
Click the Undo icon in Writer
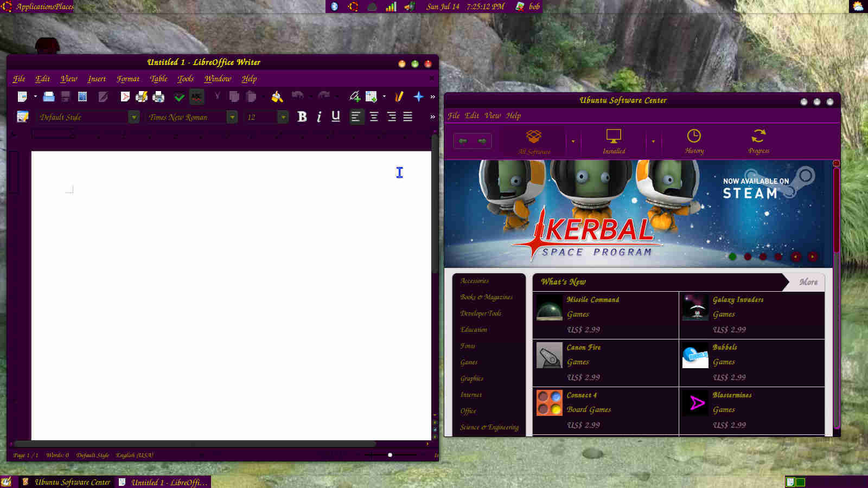click(297, 96)
